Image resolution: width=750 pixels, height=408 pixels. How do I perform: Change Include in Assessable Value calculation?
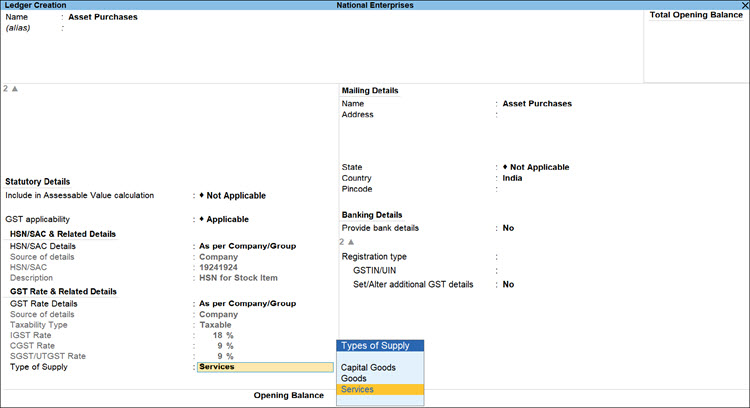[x=236, y=195]
